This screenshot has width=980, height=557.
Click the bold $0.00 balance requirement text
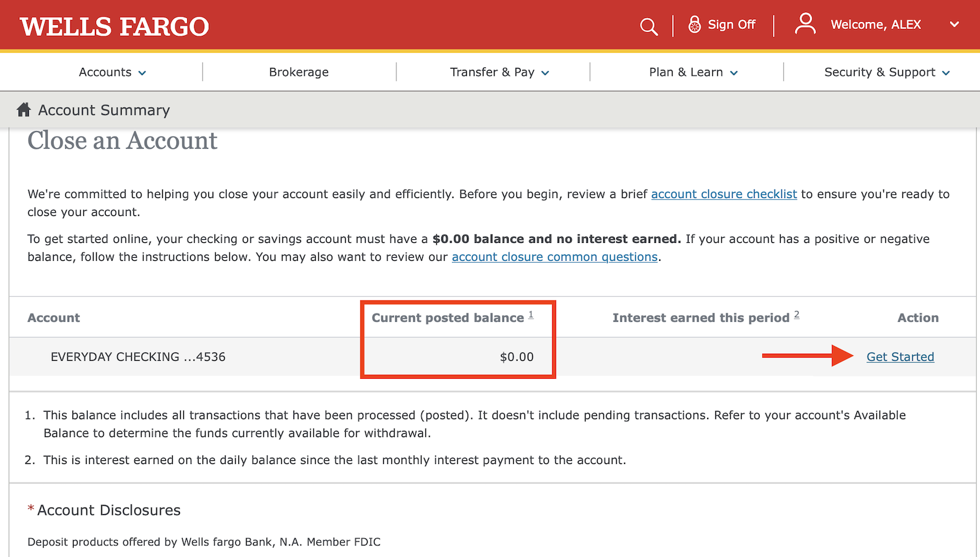557,239
